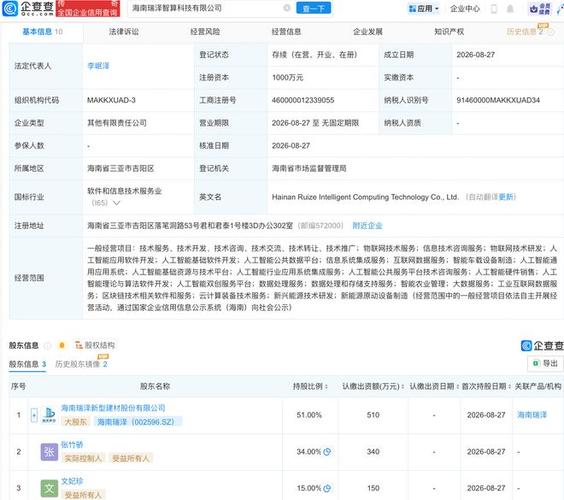
Task: Open 海南瑞泽 link in 关联产品/机构 column
Action: click(x=532, y=415)
